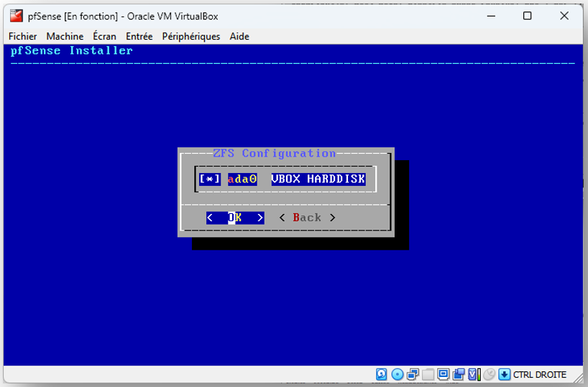The height and width of the screenshot is (387, 588).
Task: Go back using the Back button
Action: [x=307, y=218]
